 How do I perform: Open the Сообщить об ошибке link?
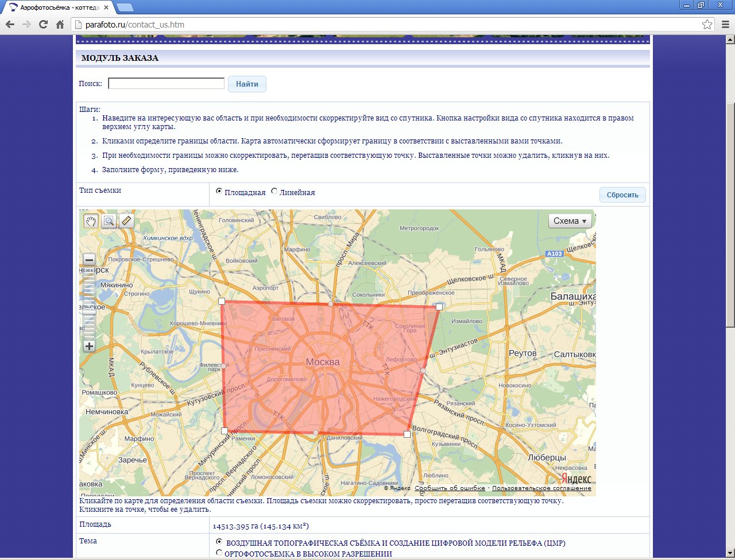[449, 488]
